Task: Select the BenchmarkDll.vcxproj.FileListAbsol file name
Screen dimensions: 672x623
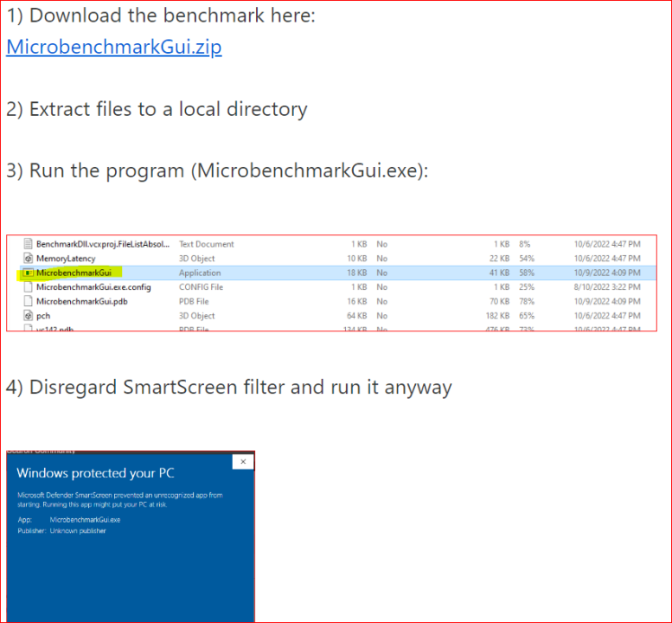Action: click(x=103, y=244)
